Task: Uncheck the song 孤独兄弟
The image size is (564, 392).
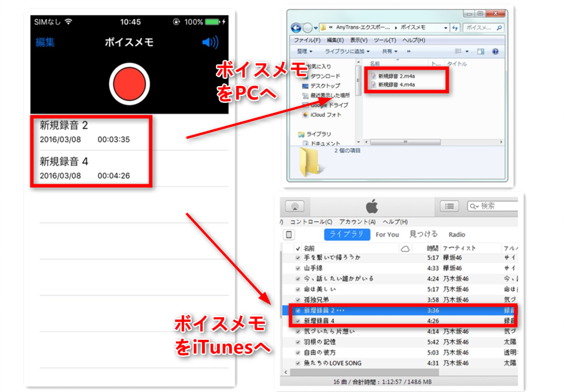Action: (298, 300)
